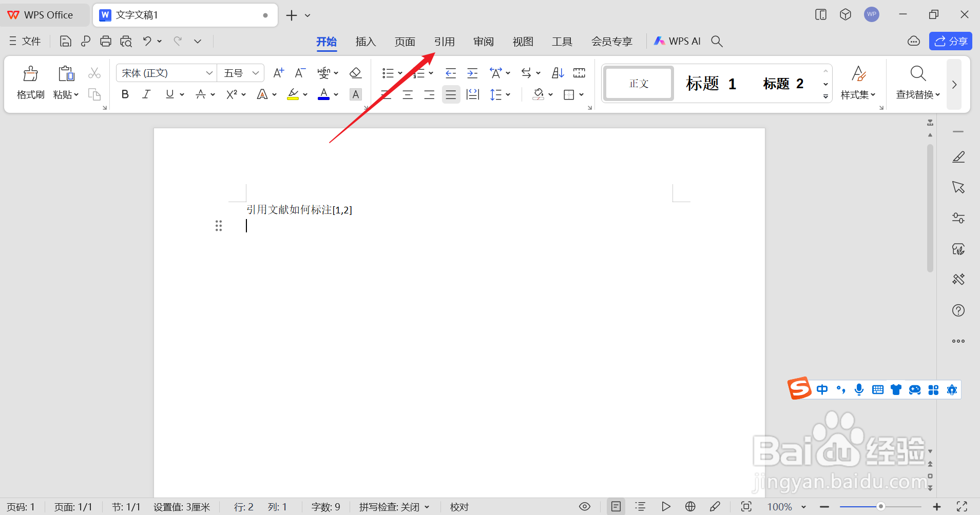Click the 文字文稿1 document tab
This screenshot has height=515, width=980.
point(185,15)
